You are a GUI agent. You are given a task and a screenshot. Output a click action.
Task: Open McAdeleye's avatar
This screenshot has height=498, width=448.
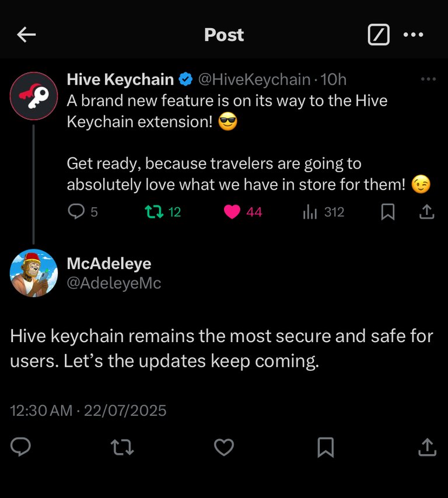click(x=33, y=273)
